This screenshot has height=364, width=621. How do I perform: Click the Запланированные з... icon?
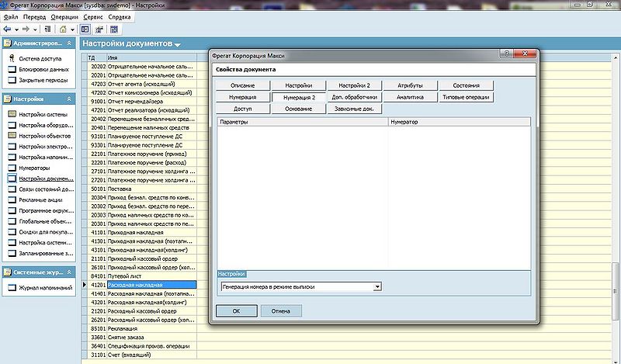coord(12,253)
